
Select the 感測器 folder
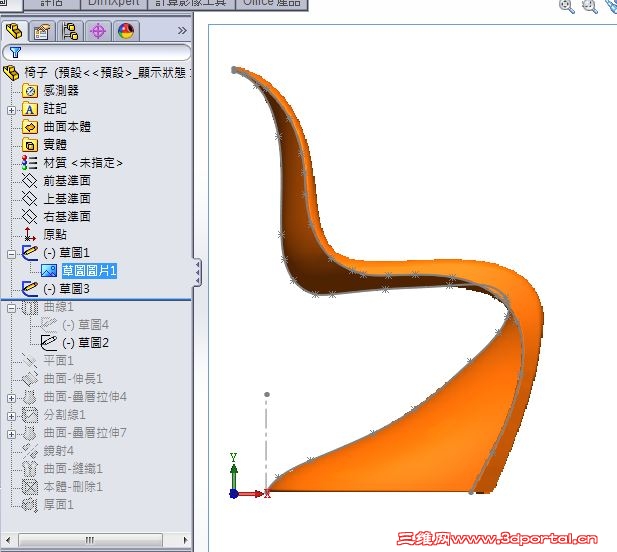click(61, 90)
